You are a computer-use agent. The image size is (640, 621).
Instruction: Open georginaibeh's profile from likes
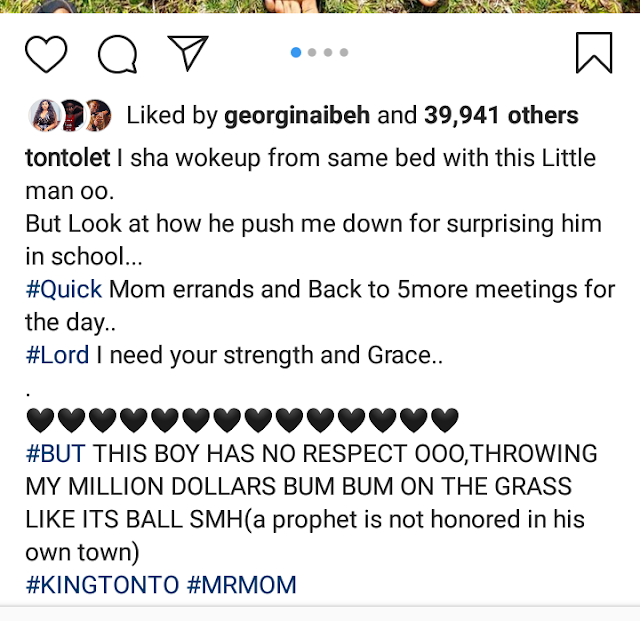[297, 116]
